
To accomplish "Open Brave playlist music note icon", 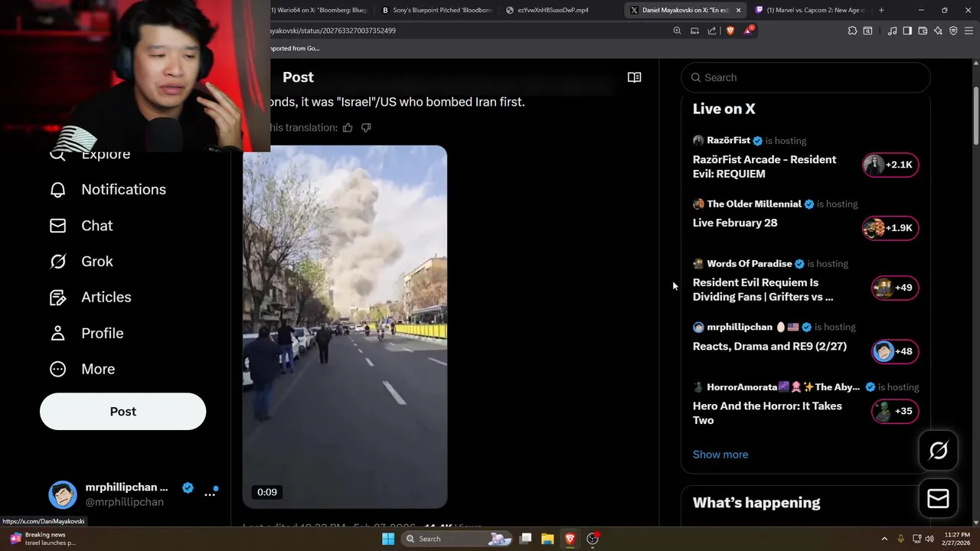I will pyautogui.click(x=892, y=31).
